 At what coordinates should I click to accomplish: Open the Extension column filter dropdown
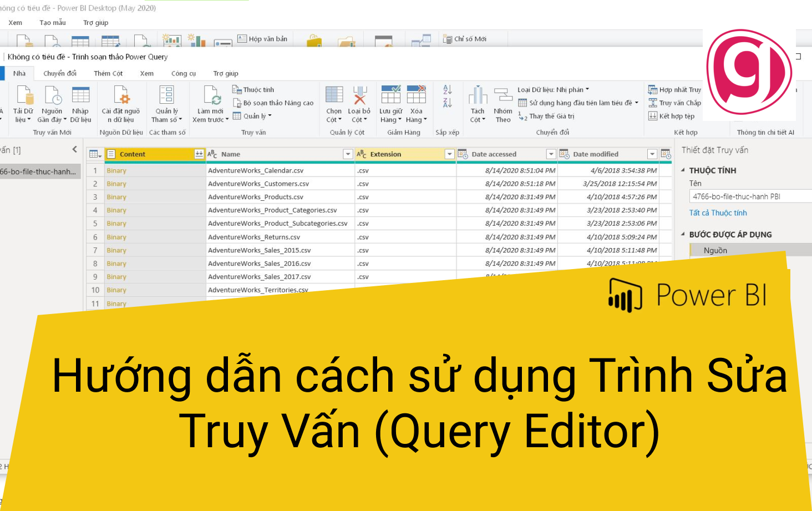tap(448, 154)
